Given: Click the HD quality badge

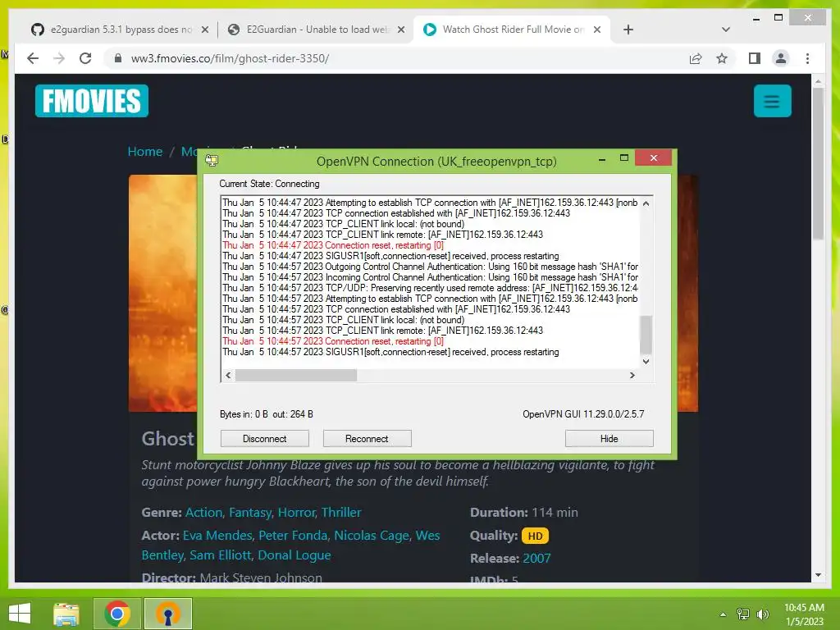Looking at the screenshot, I should coord(535,536).
